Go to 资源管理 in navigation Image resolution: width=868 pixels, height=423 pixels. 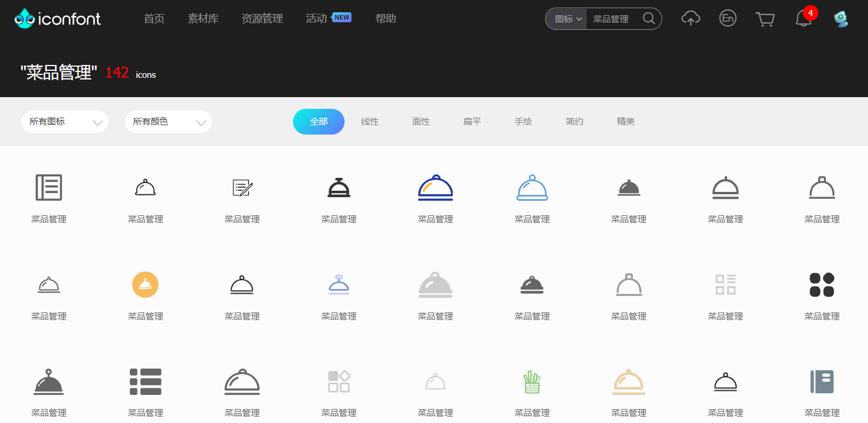click(262, 19)
